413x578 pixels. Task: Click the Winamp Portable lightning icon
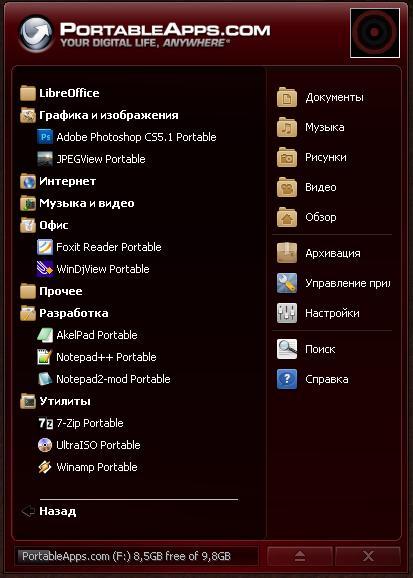(45, 467)
